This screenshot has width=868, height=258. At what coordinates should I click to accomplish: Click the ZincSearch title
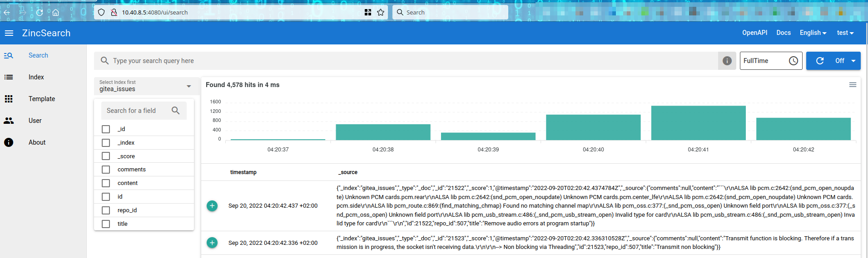[46, 33]
